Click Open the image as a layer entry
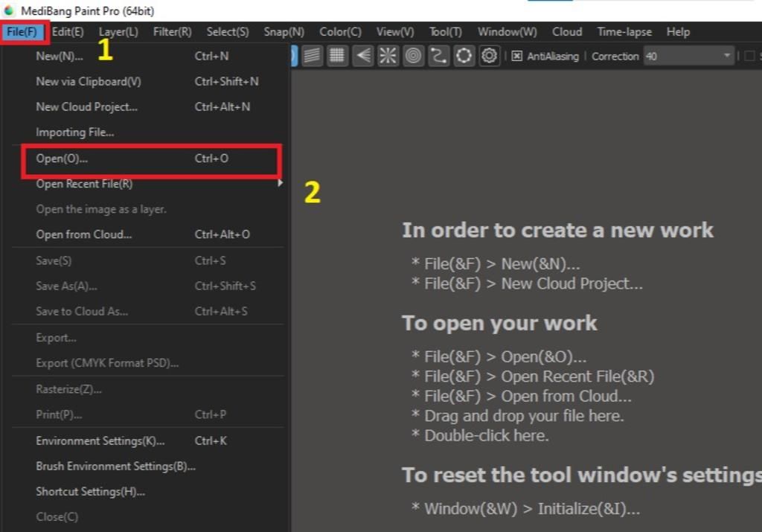The image size is (762, 532). pos(147,209)
